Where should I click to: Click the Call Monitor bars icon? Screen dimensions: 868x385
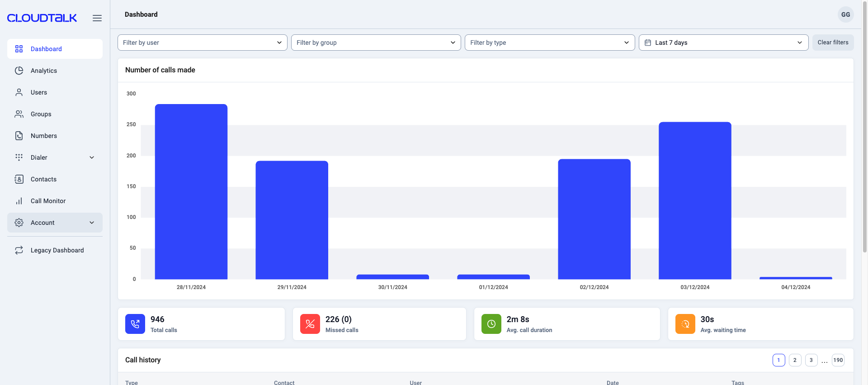(x=19, y=201)
